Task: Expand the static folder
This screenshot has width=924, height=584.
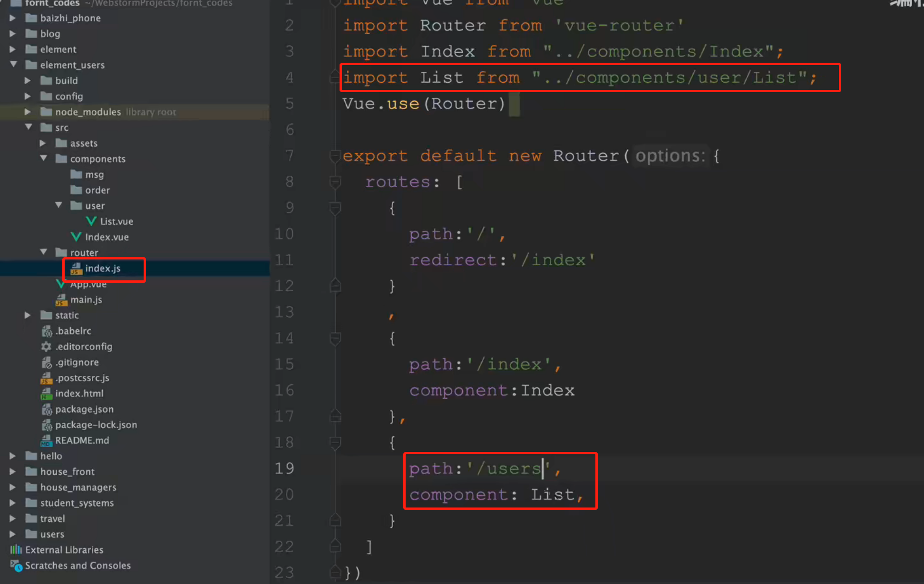Action: [x=28, y=315]
